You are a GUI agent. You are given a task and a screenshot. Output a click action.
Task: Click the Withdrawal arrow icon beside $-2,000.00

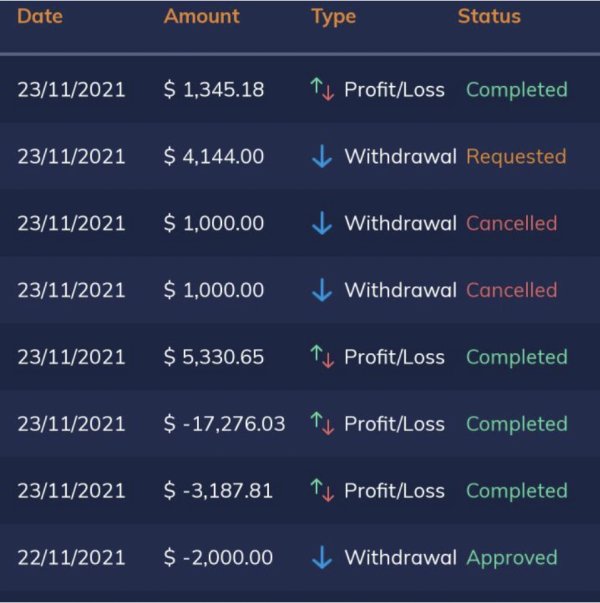pos(322,558)
